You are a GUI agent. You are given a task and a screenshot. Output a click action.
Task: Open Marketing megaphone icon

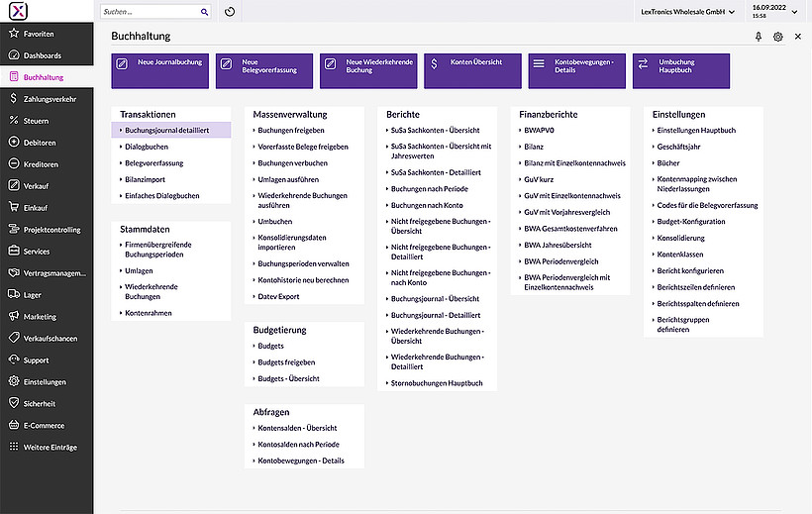(14, 316)
